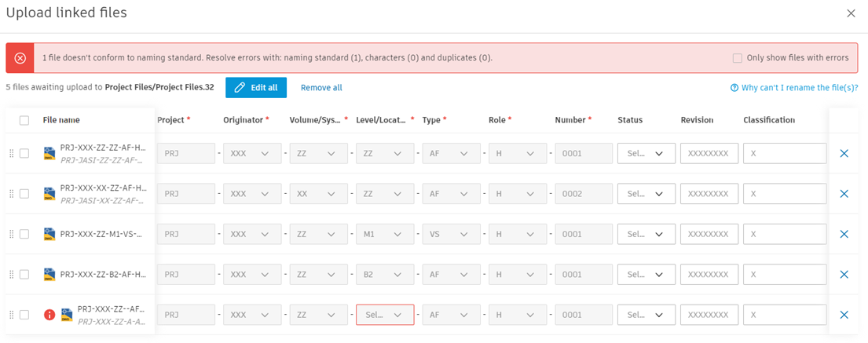Click the error circle icon in the red banner
The width and height of the screenshot is (868, 343).
(x=20, y=58)
